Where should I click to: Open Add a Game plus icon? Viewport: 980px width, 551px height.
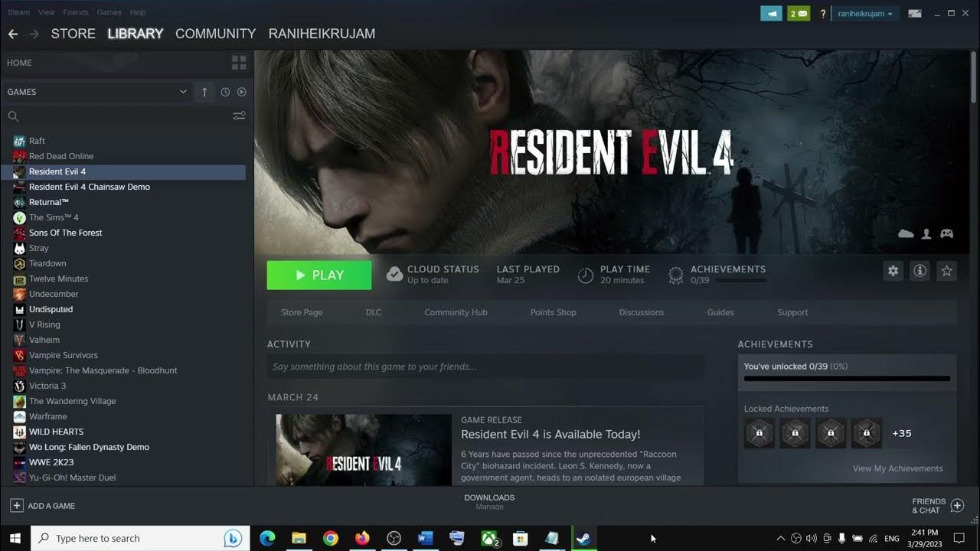point(16,506)
